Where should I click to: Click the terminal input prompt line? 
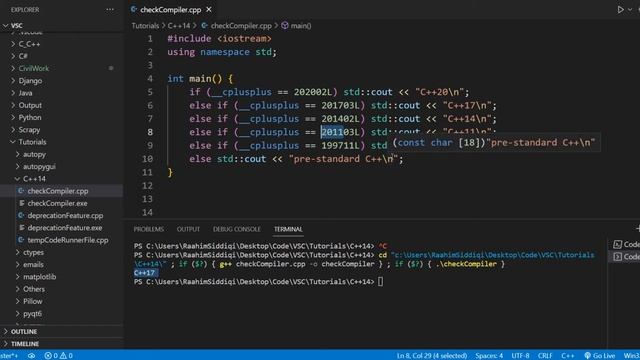pos(258,282)
